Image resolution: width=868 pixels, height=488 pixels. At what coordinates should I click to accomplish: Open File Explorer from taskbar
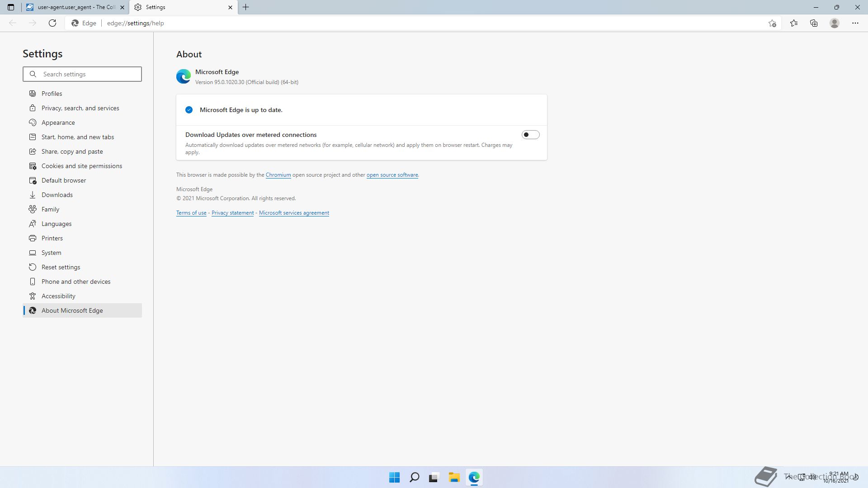pos(454,477)
